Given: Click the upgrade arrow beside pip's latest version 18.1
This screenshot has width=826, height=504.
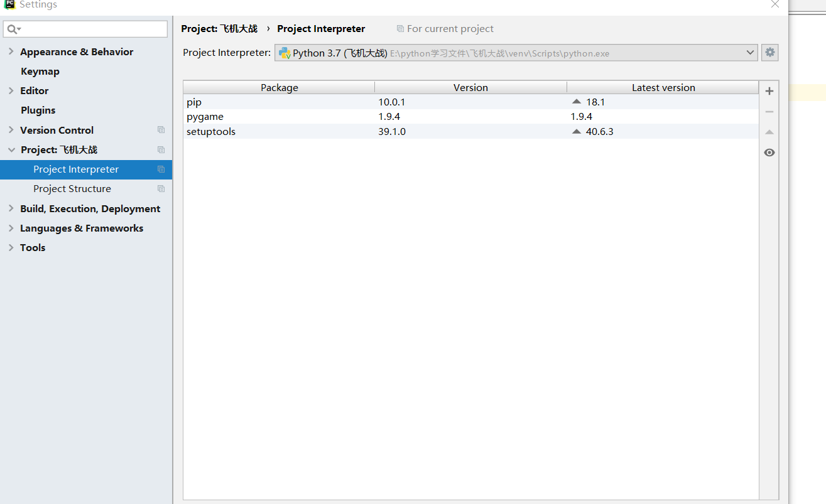Looking at the screenshot, I should tap(576, 101).
